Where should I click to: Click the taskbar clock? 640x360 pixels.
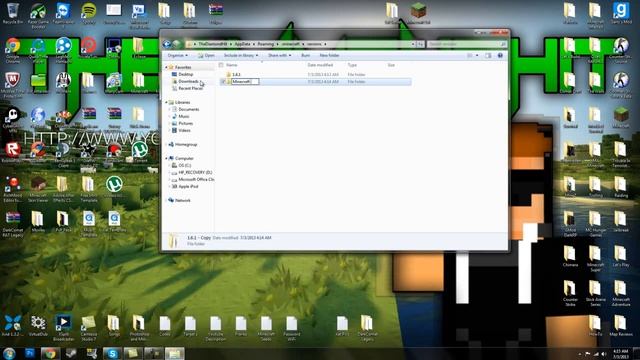[620, 353]
